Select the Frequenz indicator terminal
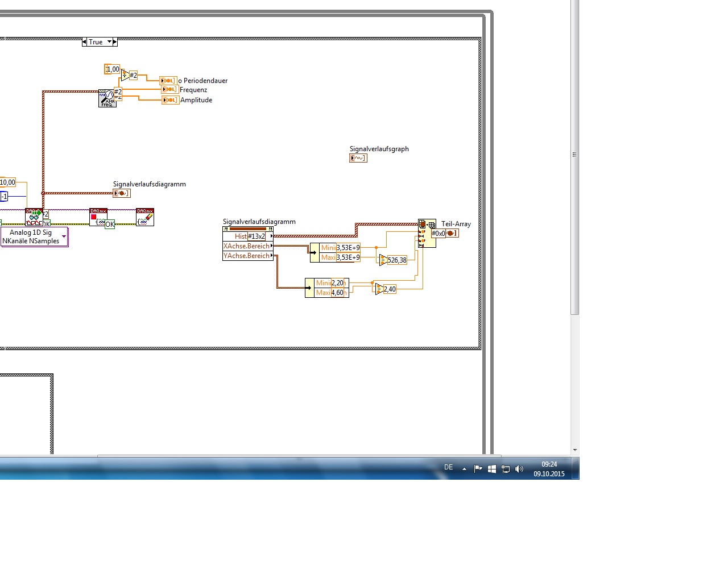The image size is (728, 582). pyautogui.click(x=169, y=90)
